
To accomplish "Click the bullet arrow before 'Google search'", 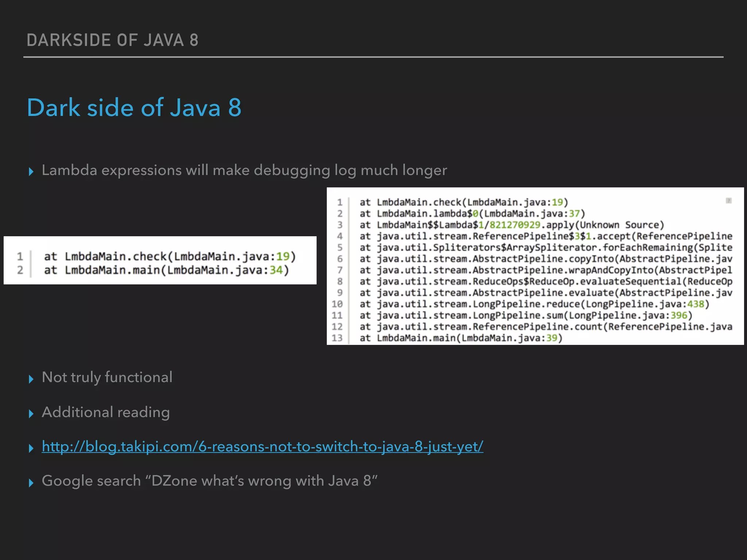I will click(31, 483).
